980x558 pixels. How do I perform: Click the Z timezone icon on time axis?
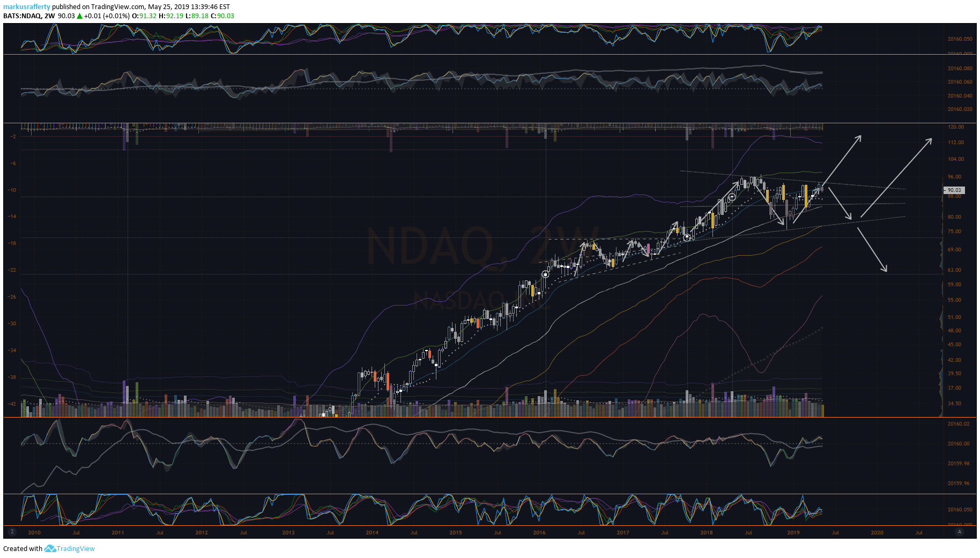click(12, 532)
